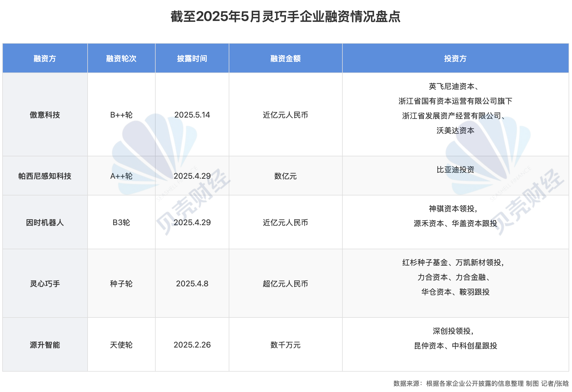Click 浙江省发展资产经营有限公司 line
Viewport: 572px width, 392px height.
[452, 116]
